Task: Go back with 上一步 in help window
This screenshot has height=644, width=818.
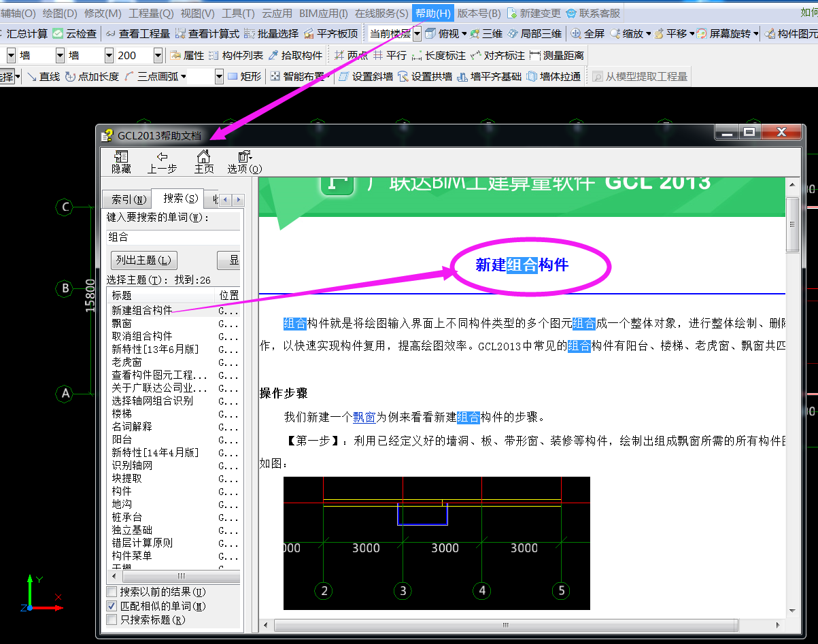Action: point(162,162)
